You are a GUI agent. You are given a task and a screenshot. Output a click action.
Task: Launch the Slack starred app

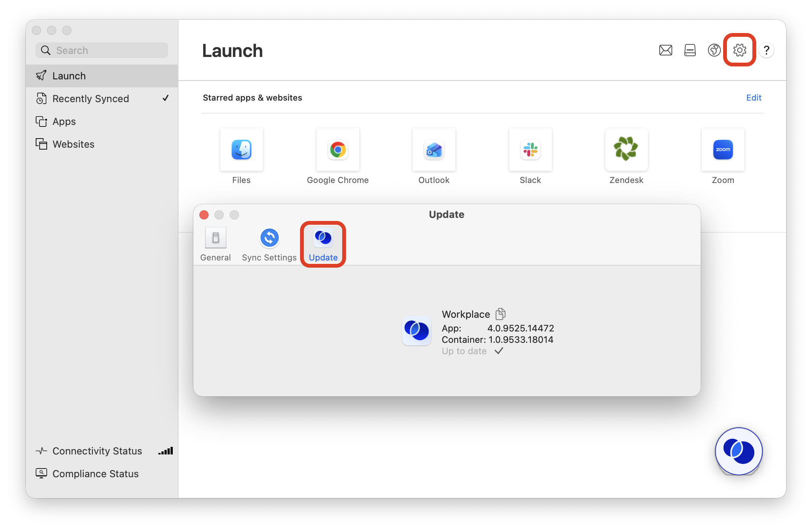[530, 150]
